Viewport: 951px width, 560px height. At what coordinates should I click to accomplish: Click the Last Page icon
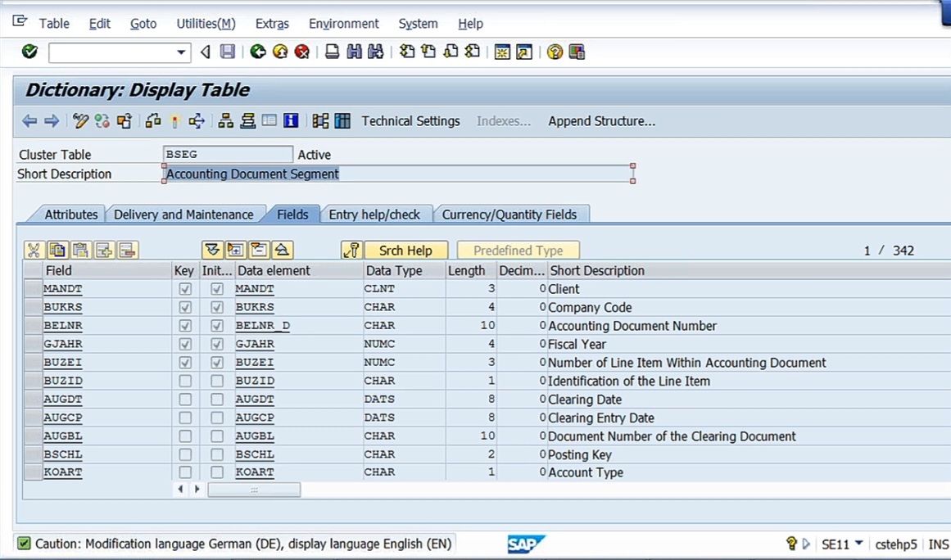click(472, 52)
